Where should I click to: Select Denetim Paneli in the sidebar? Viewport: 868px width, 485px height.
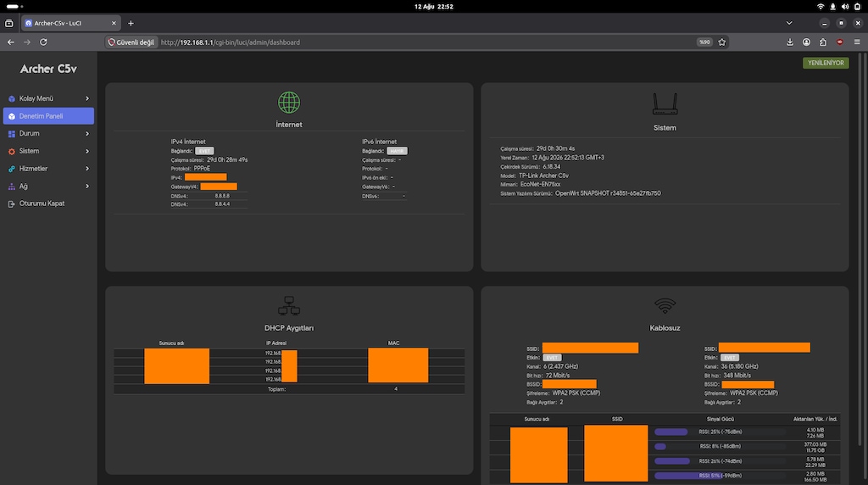tap(48, 116)
